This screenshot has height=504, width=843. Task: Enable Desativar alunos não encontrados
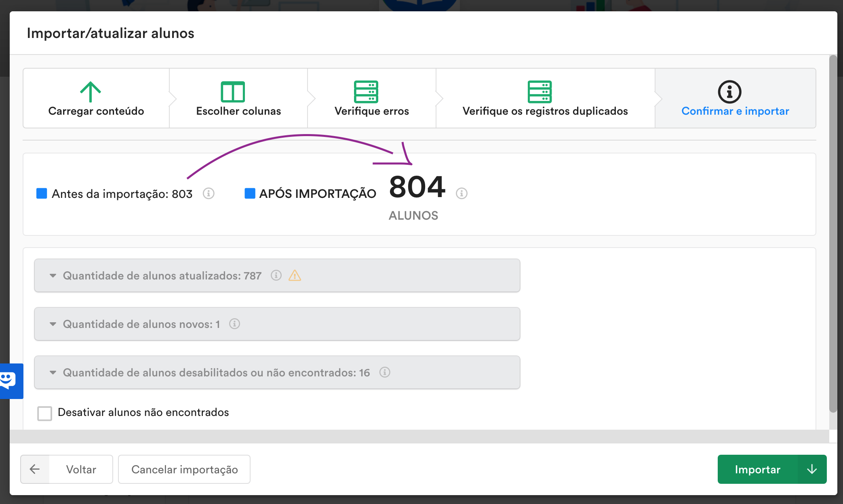tap(44, 413)
